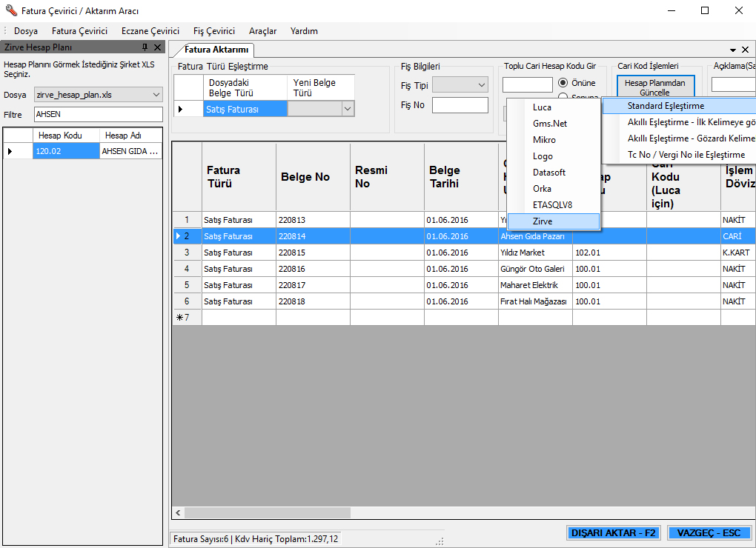The height and width of the screenshot is (548, 756).
Task: Select row header number 3
Action: 187,253
